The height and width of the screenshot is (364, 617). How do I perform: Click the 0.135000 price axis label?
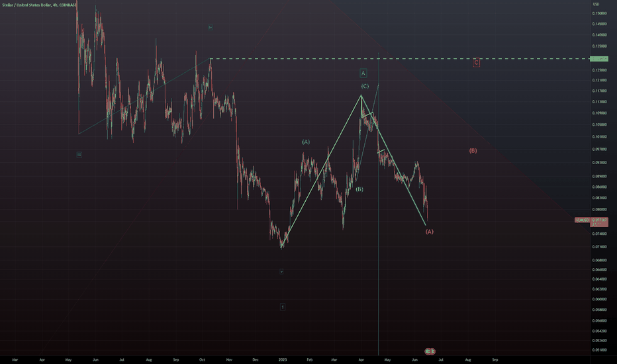coord(599,46)
